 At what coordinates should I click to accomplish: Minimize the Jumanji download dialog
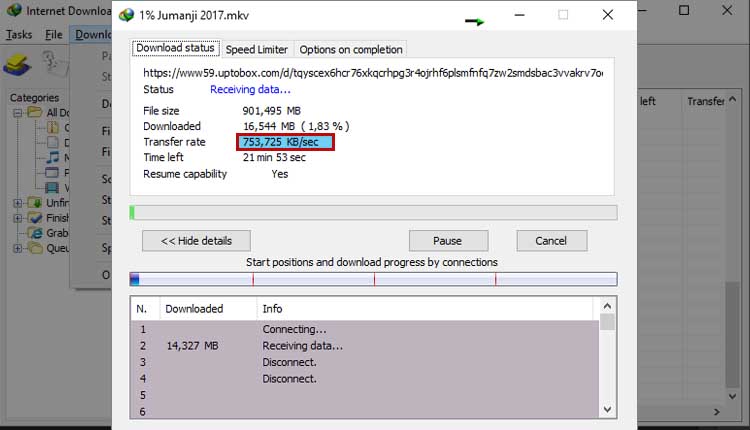[519, 15]
